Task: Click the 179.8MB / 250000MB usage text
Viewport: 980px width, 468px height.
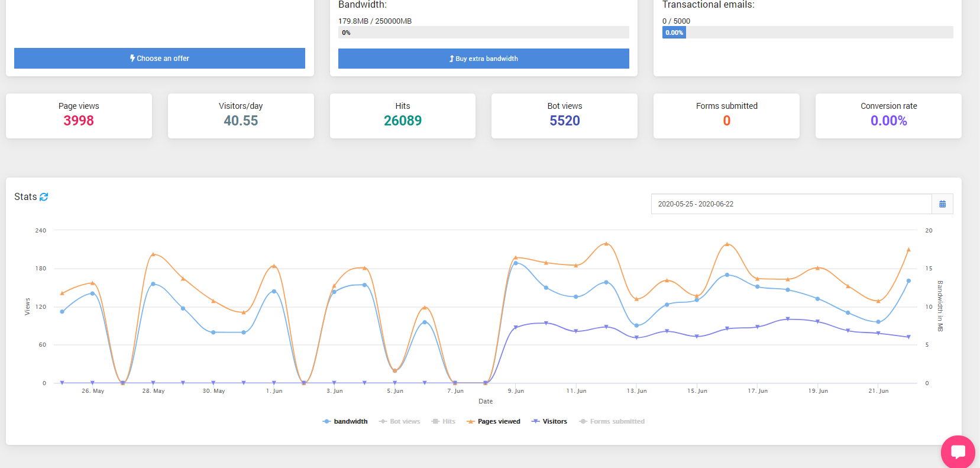Action: 375,21
